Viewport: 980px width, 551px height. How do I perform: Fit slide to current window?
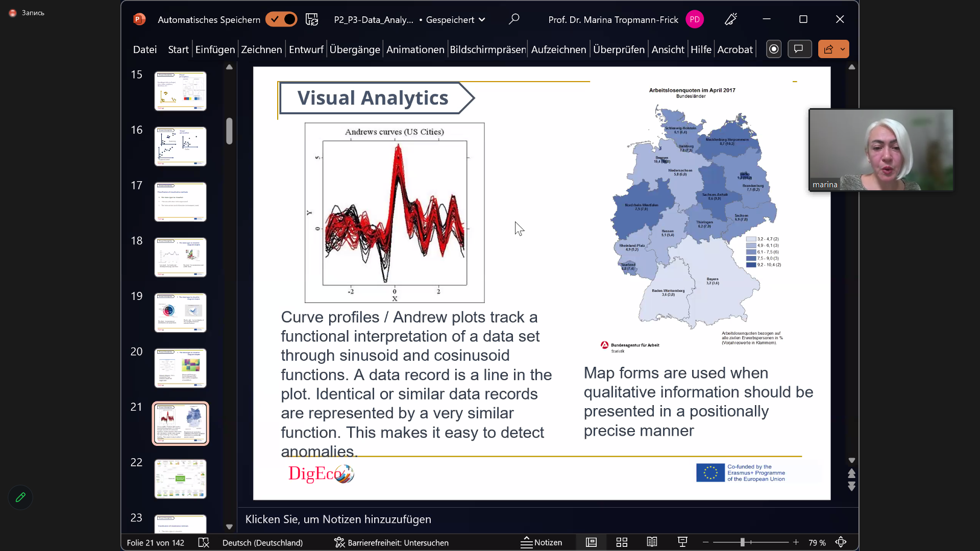841,542
